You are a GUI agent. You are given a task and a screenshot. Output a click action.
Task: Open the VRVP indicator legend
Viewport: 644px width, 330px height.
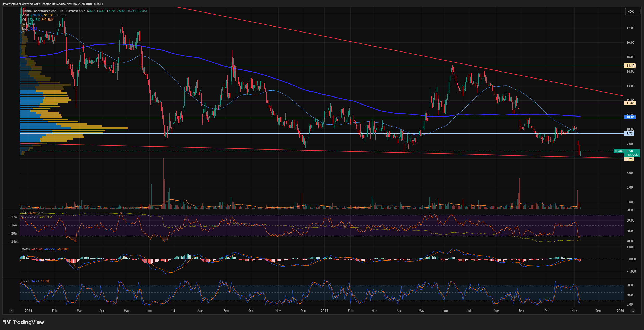click(25, 15)
